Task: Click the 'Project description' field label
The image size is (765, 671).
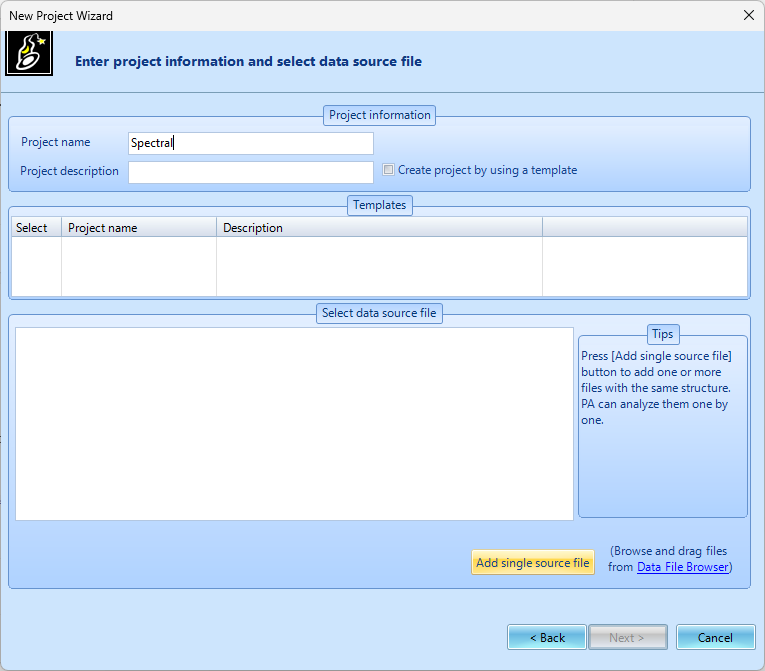Action: 69,171
